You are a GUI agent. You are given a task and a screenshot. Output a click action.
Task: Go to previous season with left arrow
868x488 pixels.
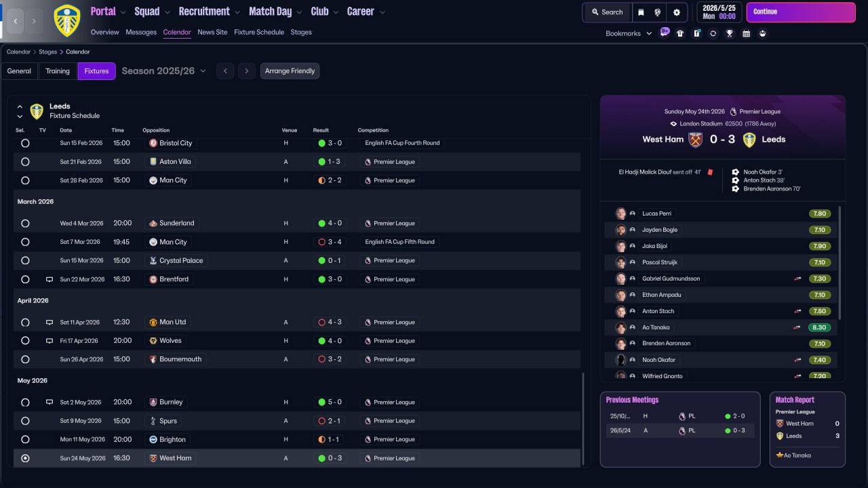225,71
